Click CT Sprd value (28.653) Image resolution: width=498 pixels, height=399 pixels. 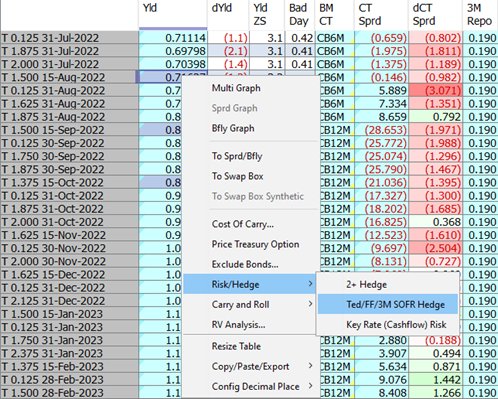[x=381, y=130]
